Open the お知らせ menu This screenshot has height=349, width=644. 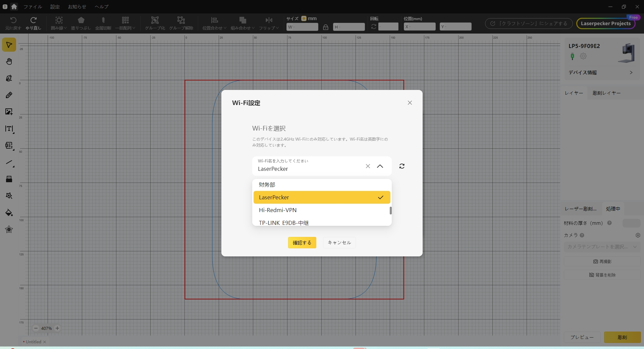pyautogui.click(x=77, y=7)
